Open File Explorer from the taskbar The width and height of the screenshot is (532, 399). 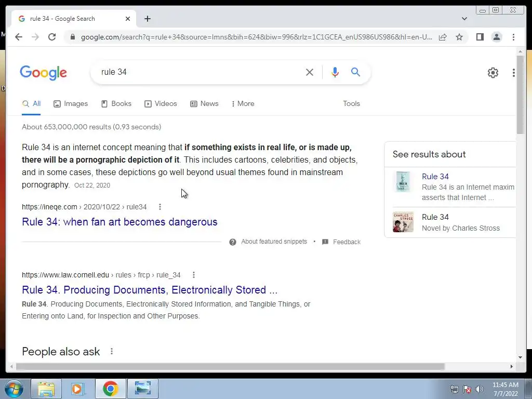coord(46,389)
